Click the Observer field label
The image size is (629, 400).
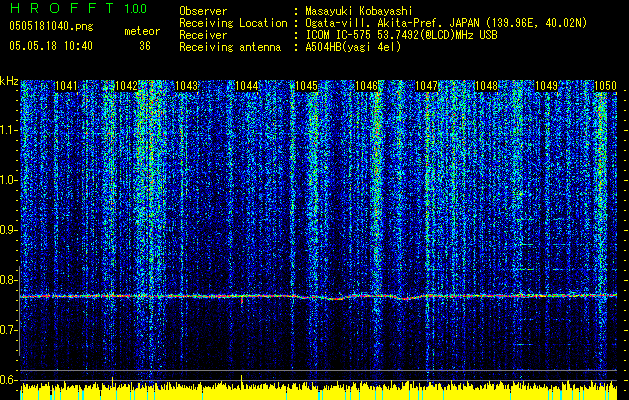[203, 11]
